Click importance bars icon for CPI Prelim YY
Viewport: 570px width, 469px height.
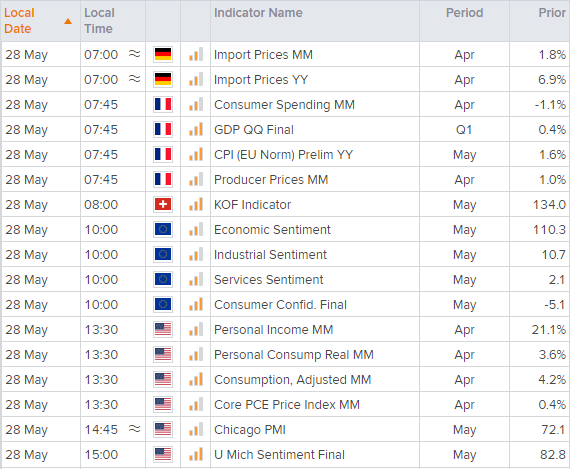pyautogui.click(x=196, y=154)
